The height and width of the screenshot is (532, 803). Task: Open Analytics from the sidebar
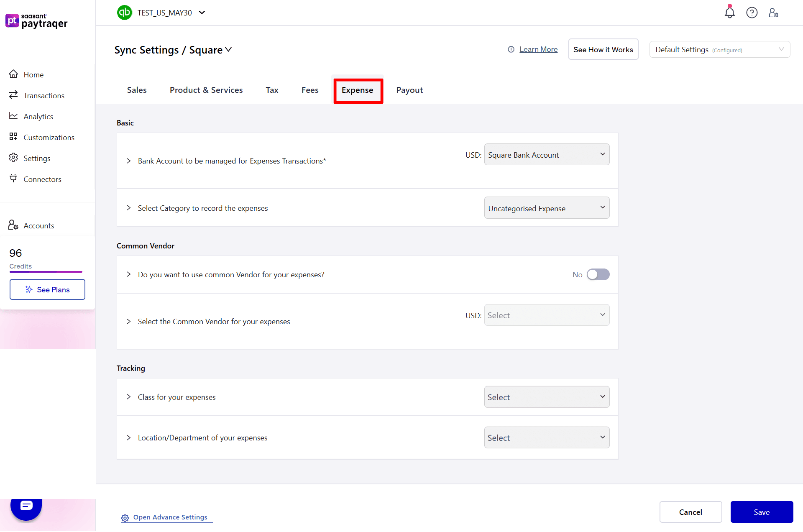point(38,117)
